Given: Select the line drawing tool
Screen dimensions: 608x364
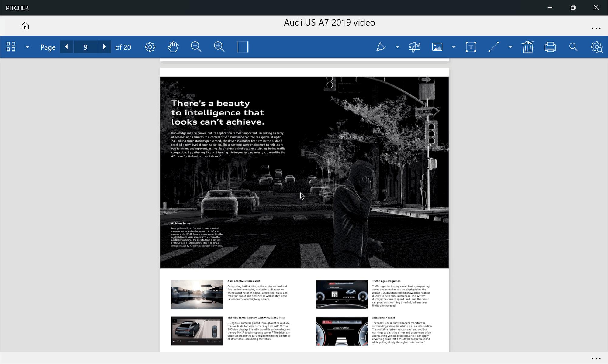Looking at the screenshot, I should click(493, 47).
